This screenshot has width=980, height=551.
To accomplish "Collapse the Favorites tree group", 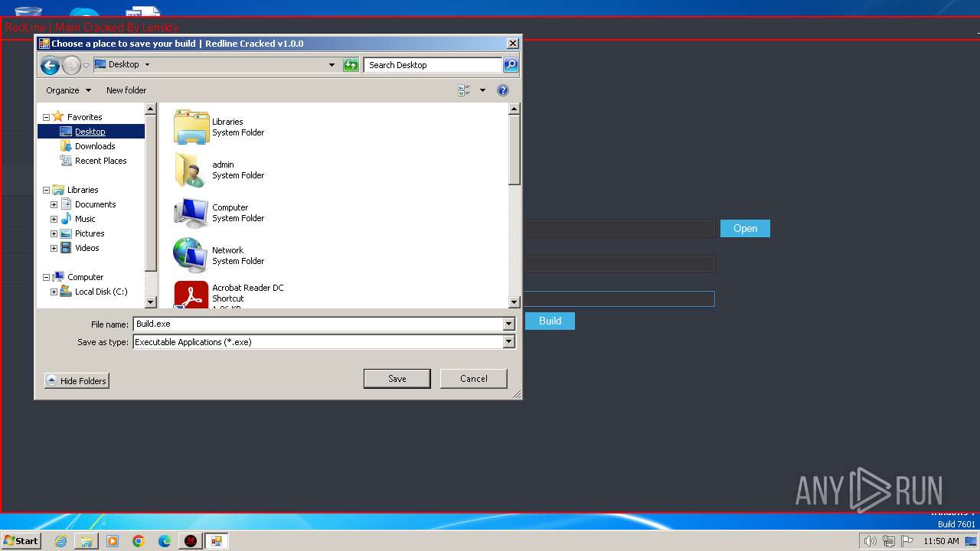I will 46,117.
